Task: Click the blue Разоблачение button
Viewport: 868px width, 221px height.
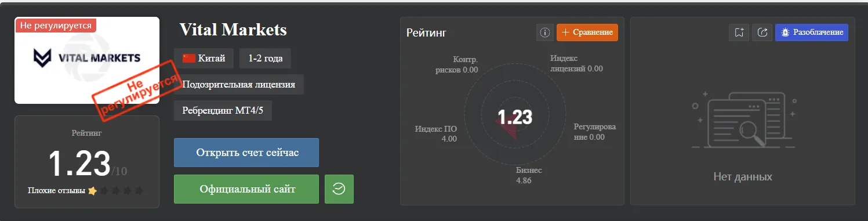Action: coord(812,32)
